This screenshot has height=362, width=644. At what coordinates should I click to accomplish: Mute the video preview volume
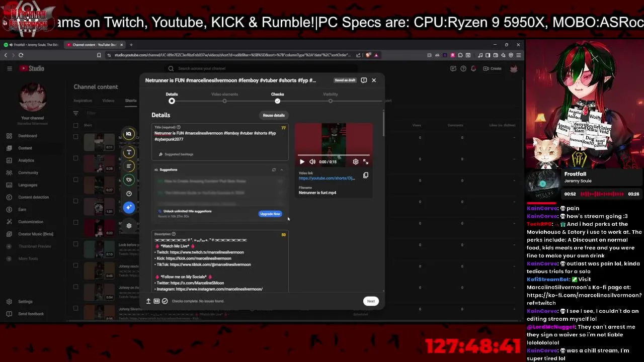click(x=312, y=162)
